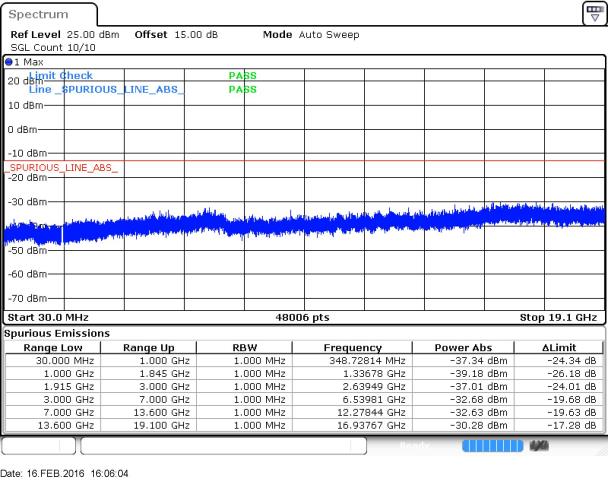
Task: Click the Spurious Emissions table title
Action: coord(57,333)
